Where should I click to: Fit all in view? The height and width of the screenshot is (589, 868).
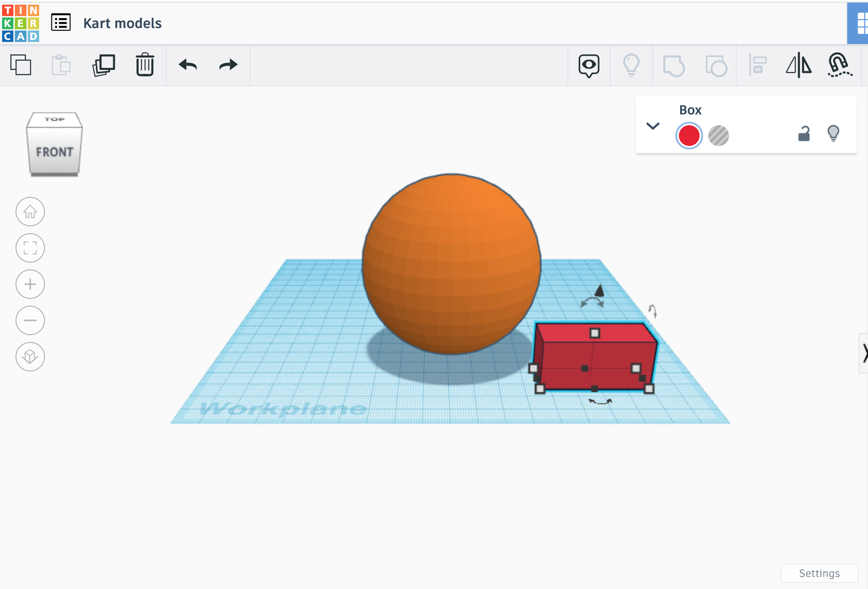[30, 248]
